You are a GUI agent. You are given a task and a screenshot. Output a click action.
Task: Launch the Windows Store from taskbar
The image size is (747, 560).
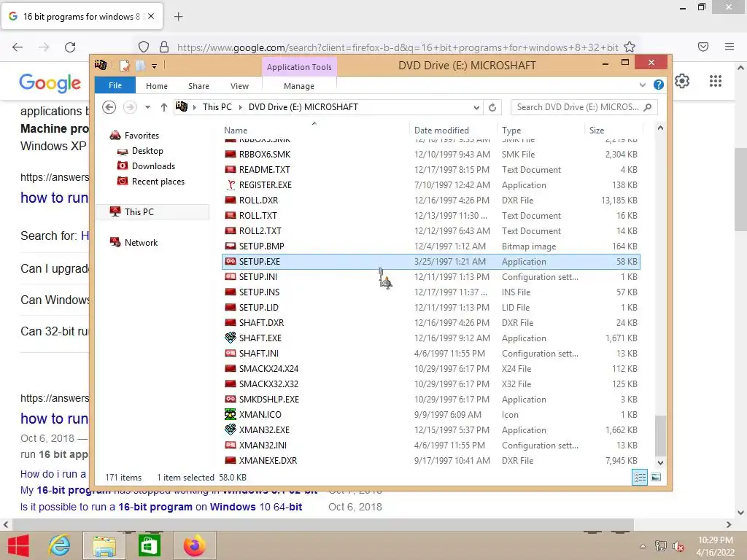[x=149, y=545]
